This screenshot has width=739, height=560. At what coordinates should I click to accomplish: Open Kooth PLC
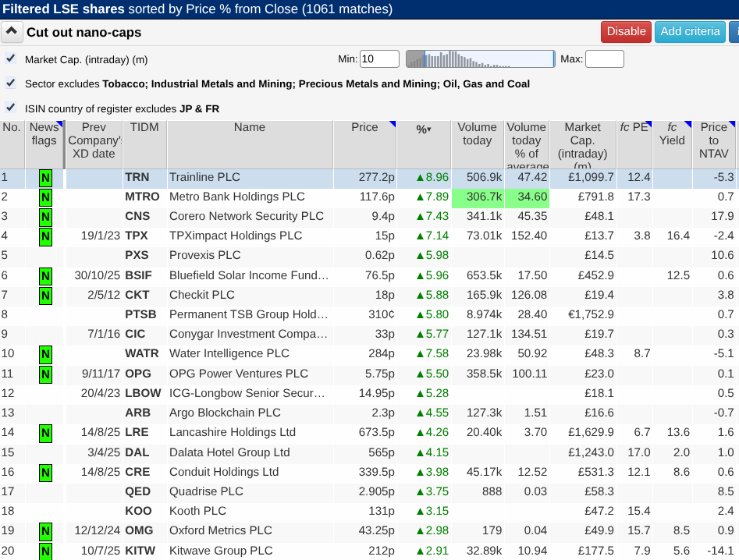click(x=198, y=511)
